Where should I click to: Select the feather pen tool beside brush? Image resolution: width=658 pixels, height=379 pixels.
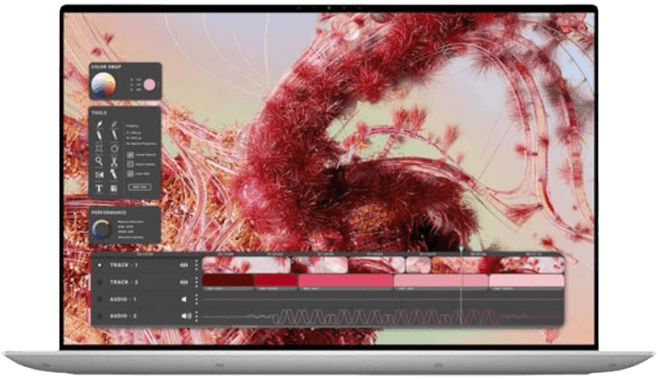pyautogui.click(x=114, y=125)
